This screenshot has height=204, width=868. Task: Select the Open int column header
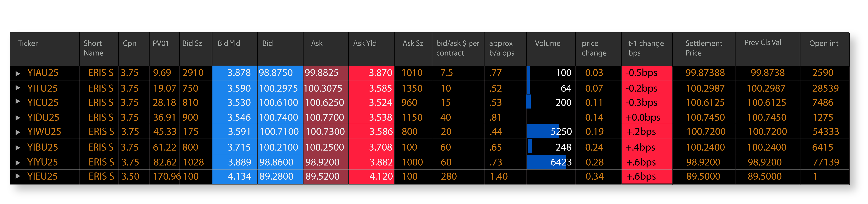pyautogui.click(x=823, y=43)
